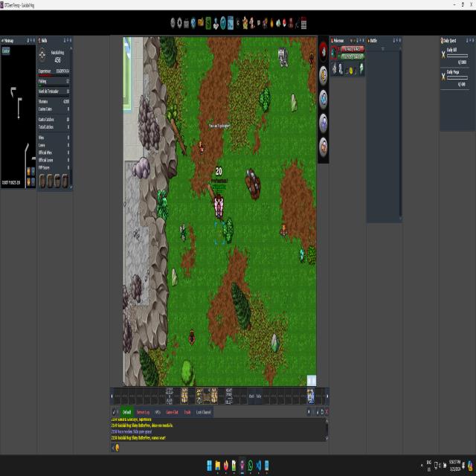Open the green book icon in top toolbar
476x476 pixels.
click(x=208, y=23)
